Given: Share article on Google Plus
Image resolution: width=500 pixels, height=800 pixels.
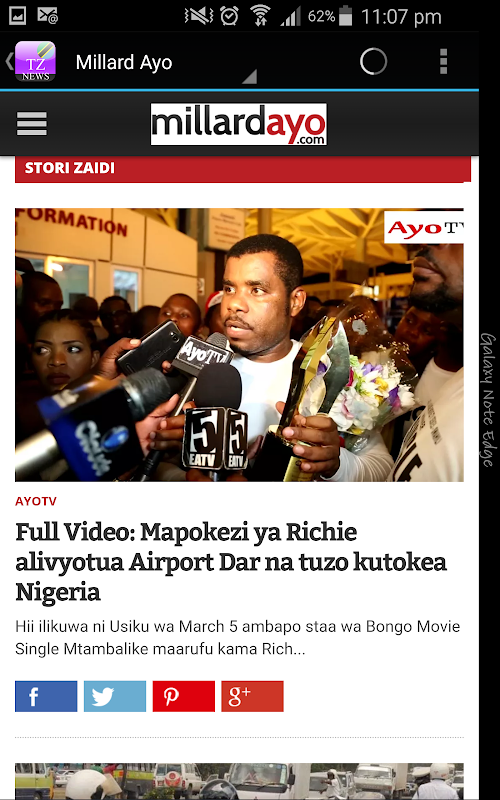Looking at the screenshot, I should 252,696.
